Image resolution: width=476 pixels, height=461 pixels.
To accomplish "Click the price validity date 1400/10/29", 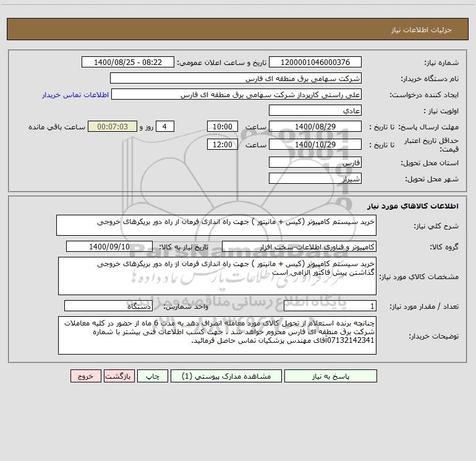I will coord(315,144).
